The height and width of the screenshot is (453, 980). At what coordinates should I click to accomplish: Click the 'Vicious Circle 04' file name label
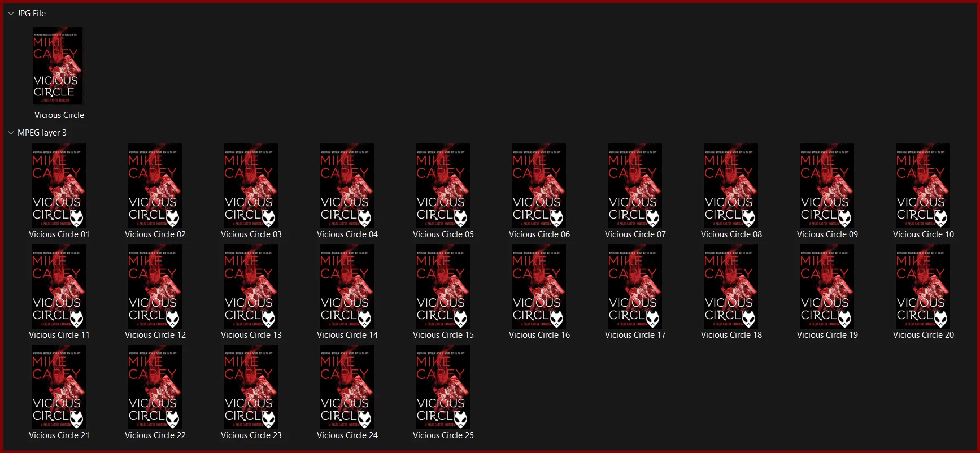(347, 234)
